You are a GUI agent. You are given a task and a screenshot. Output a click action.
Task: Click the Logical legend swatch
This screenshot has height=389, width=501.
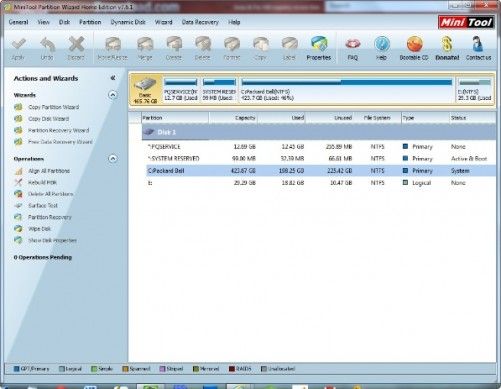62,369
